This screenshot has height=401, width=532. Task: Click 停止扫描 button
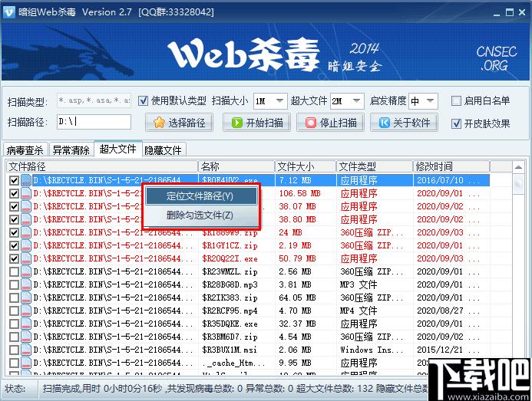pyautogui.click(x=330, y=123)
